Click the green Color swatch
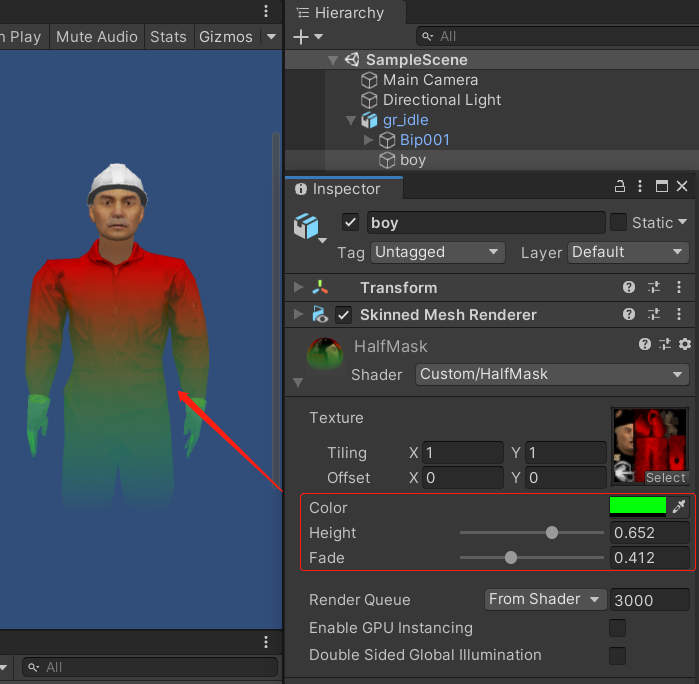The height and width of the screenshot is (684, 699). coord(638,506)
